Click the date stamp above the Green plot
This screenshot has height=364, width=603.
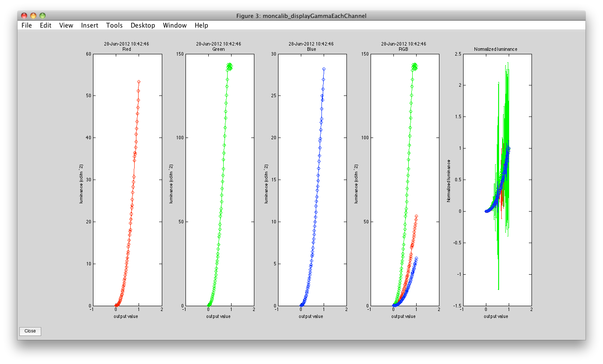click(x=218, y=44)
